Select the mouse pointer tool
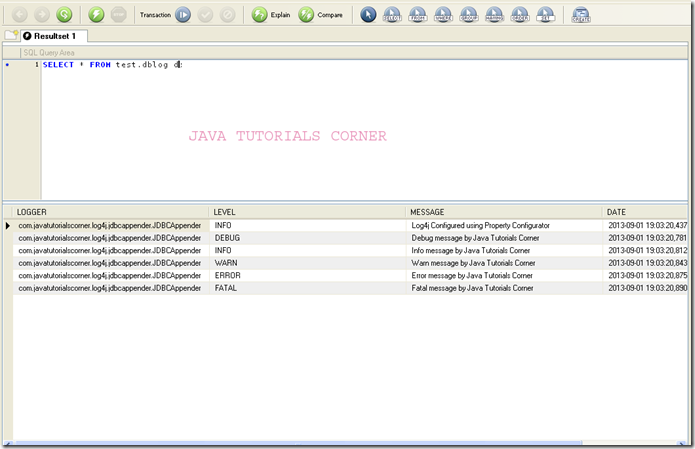 click(x=368, y=15)
